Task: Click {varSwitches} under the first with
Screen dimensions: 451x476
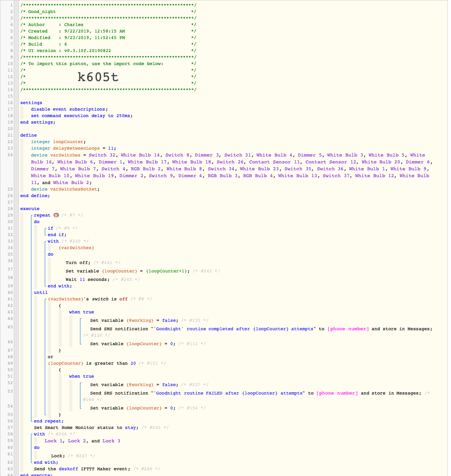Action: tap(76, 248)
